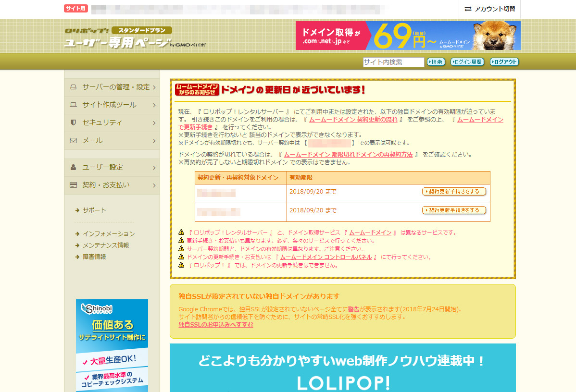This screenshot has height=392, width=576.
Task: Click the laptop icon beside サイト作成ツール
Action: (74, 105)
